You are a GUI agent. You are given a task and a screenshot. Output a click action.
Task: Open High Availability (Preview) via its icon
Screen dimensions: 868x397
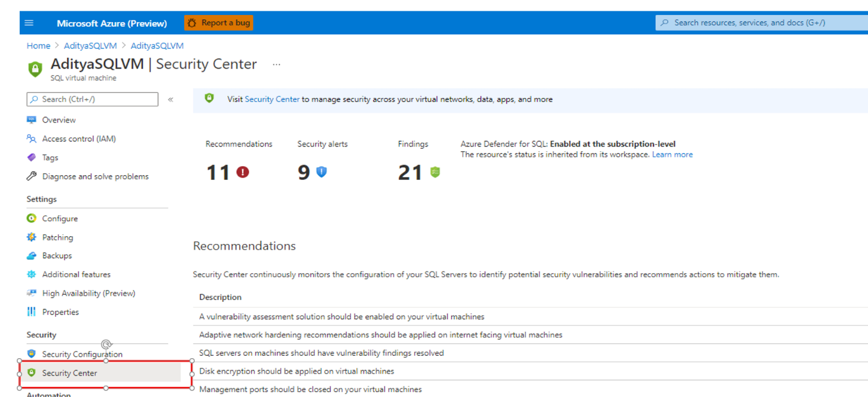31,293
